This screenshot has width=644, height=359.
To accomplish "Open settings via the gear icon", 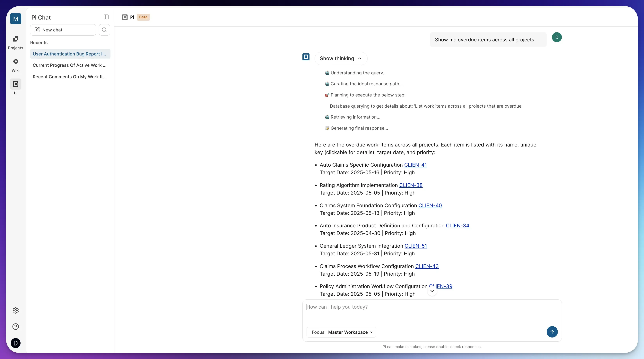I will tap(15, 310).
